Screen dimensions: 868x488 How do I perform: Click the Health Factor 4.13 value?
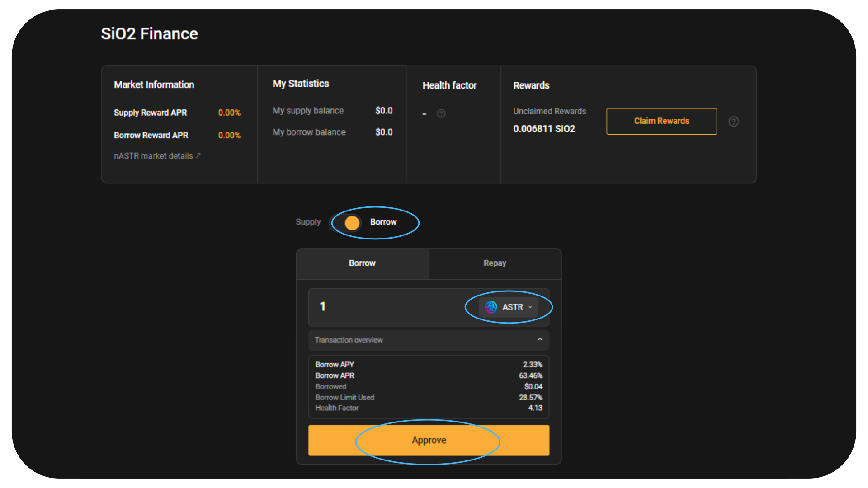tap(535, 408)
